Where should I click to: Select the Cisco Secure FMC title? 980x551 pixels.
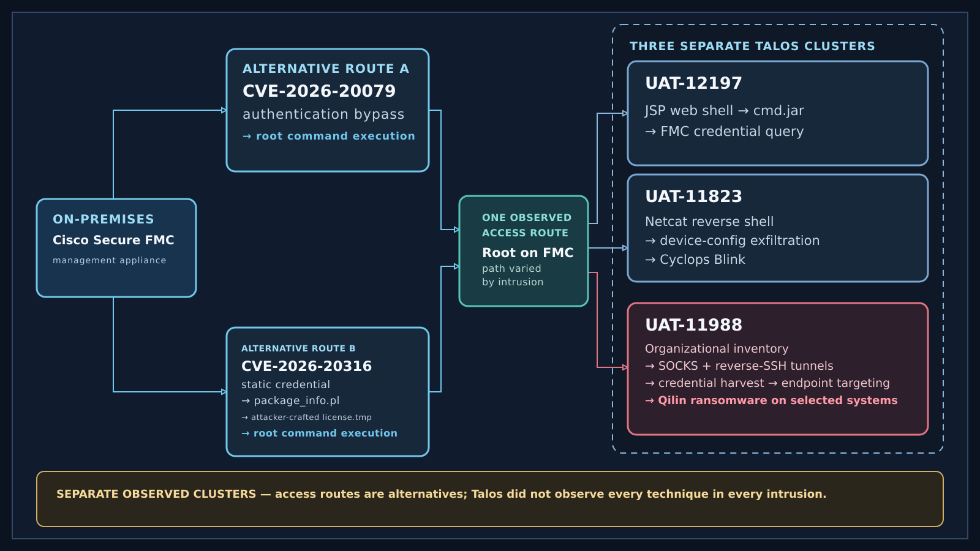click(113, 240)
